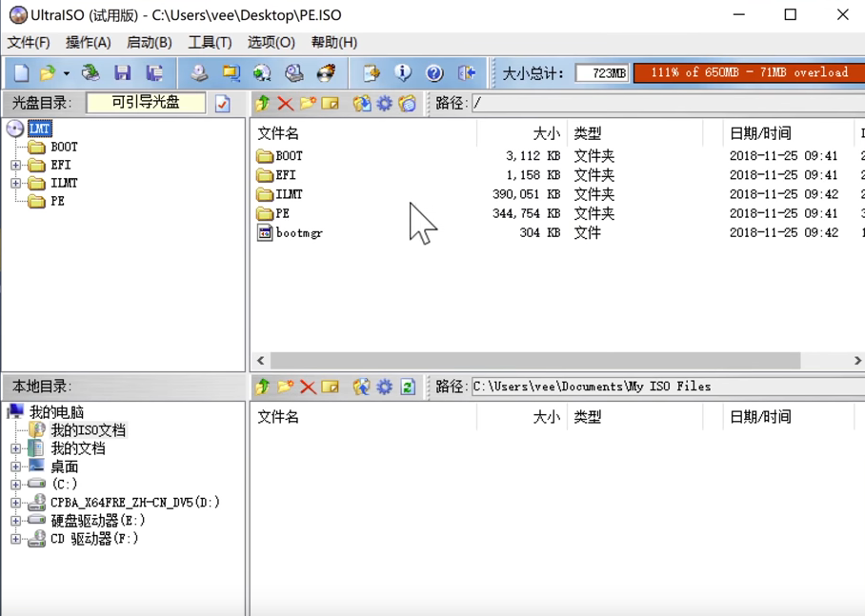Screen dimensions: 865x616
Task: Click the gear icon in local pane toolbar
Action: (x=385, y=387)
